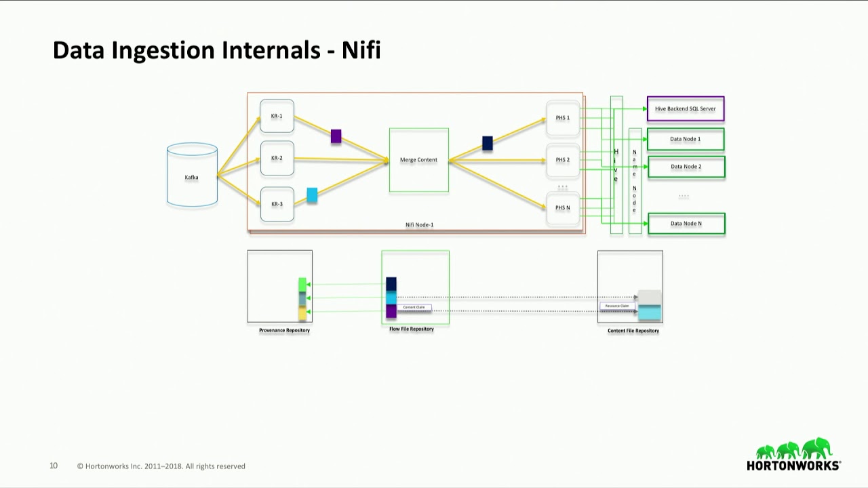Image resolution: width=868 pixels, height=488 pixels.
Task: Click the Hortonworks copyright notice
Action: [161, 466]
